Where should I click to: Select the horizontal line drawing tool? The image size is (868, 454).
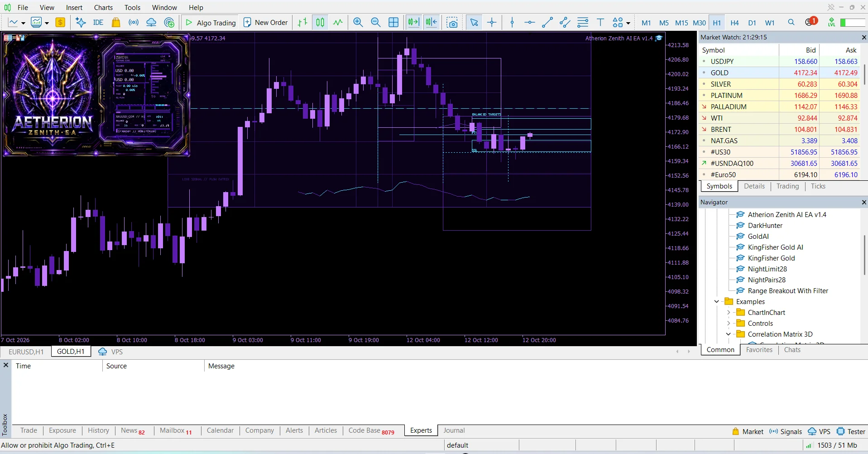coord(530,22)
